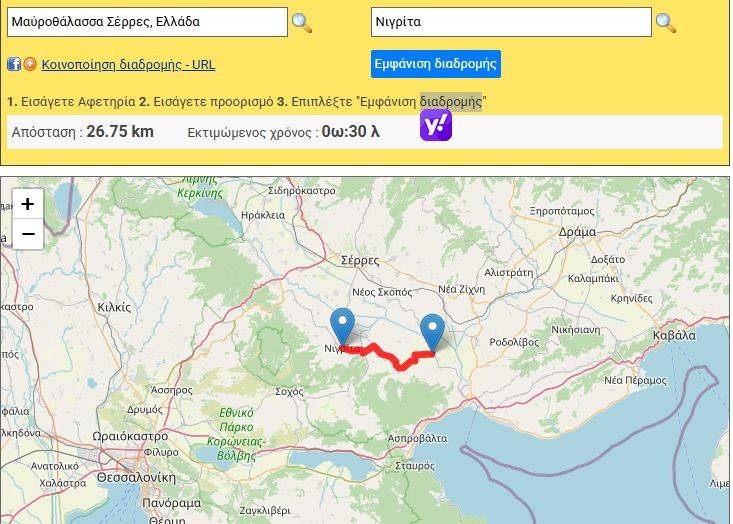Image resolution: width=733 pixels, height=524 pixels.
Task: Click the Σέρρες city label on the map
Action: click(x=361, y=259)
